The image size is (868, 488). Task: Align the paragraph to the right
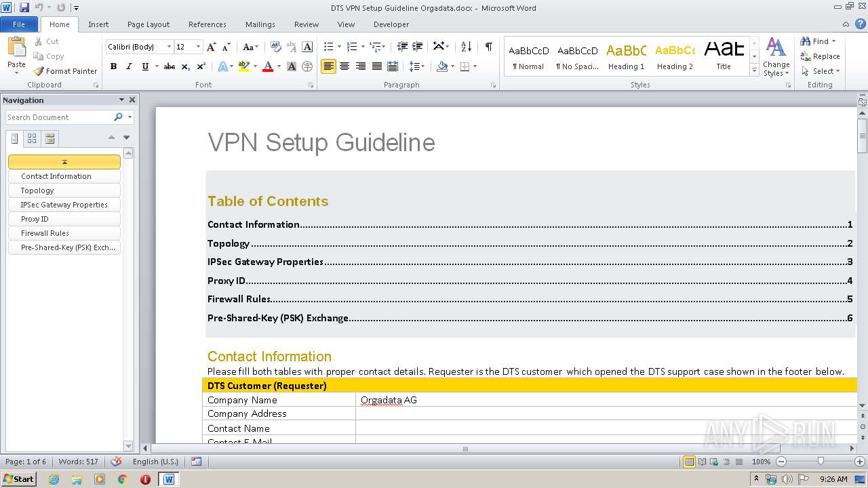(x=361, y=66)
